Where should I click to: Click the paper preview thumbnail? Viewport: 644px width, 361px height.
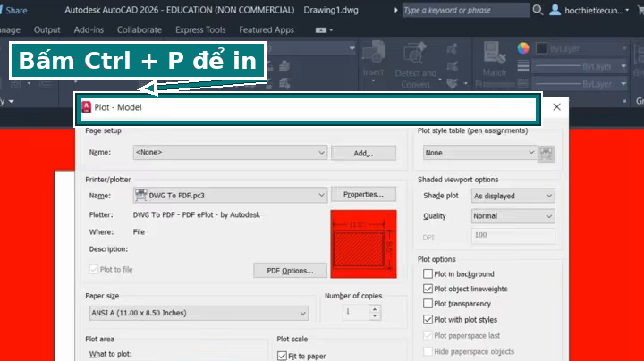[363, 244]
